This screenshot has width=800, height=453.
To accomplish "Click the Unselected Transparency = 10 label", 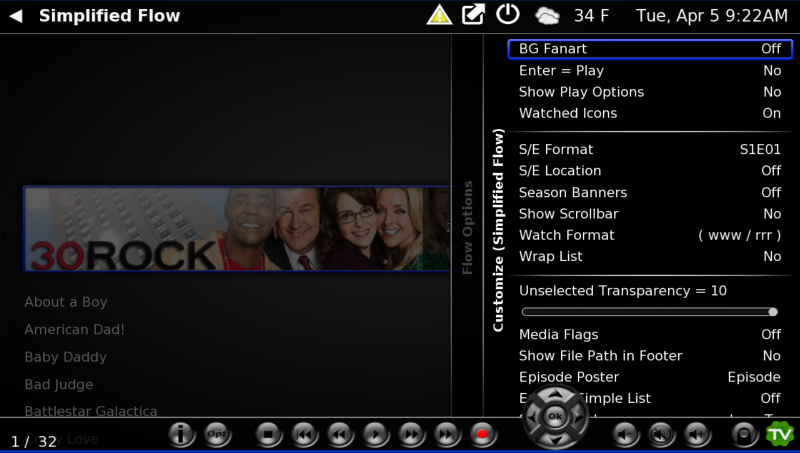I will [623, 291].
